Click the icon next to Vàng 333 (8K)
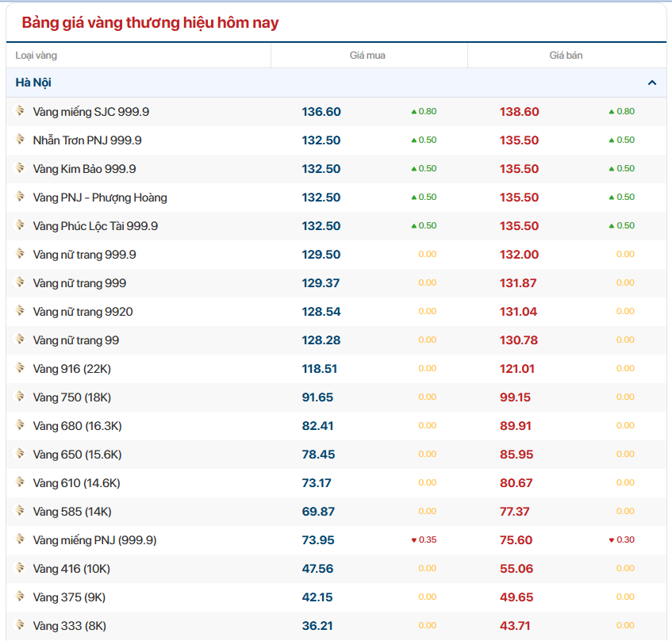The image size is (672, 641). pos(20,625)
